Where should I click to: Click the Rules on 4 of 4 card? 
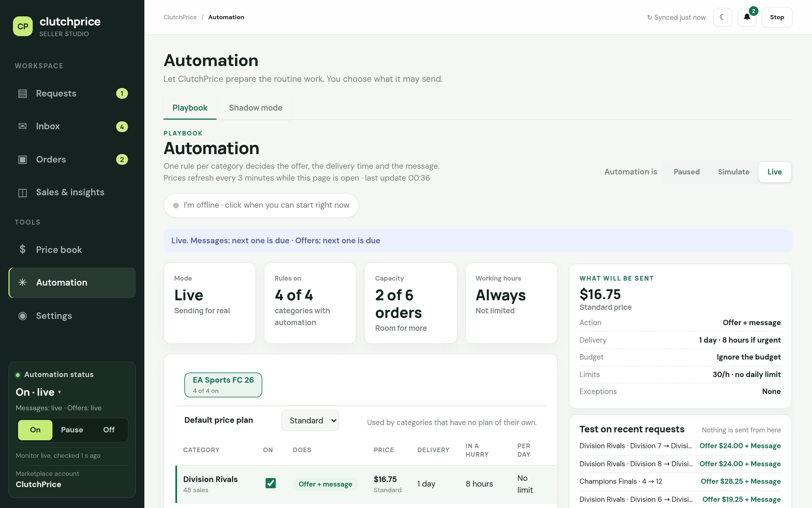pos(310,303)
